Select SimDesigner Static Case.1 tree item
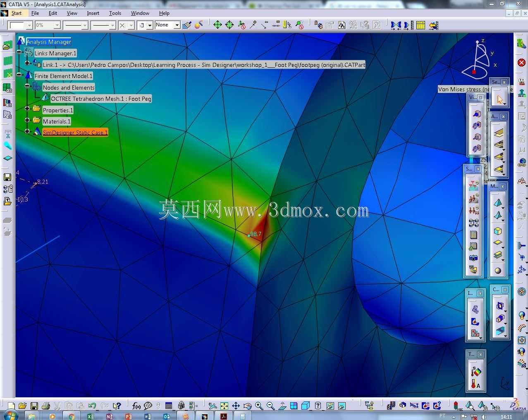This screenshot has width=528, height=420. tap(75, 133)
